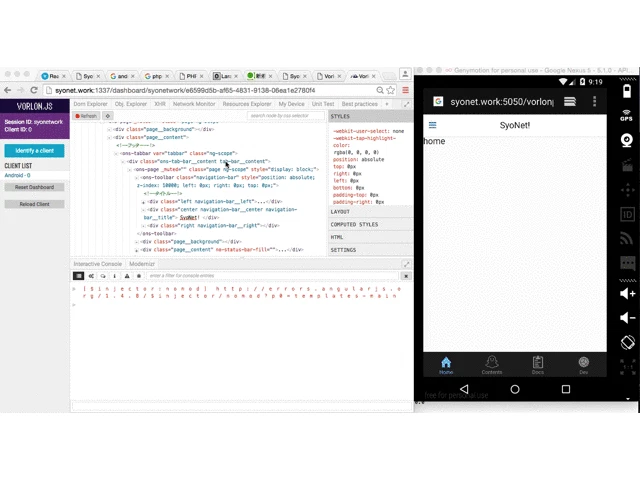Select the Interactive Console tab
Screen dimensions: 640x480
(x=98, y=264)
